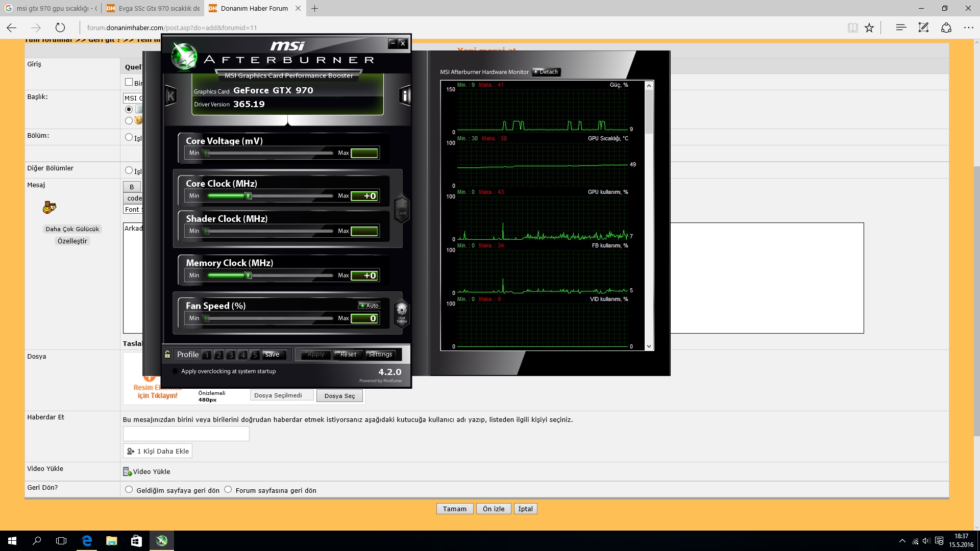
Task: Click the MSI Afterburner logo emblem
Action: point(184,56)
